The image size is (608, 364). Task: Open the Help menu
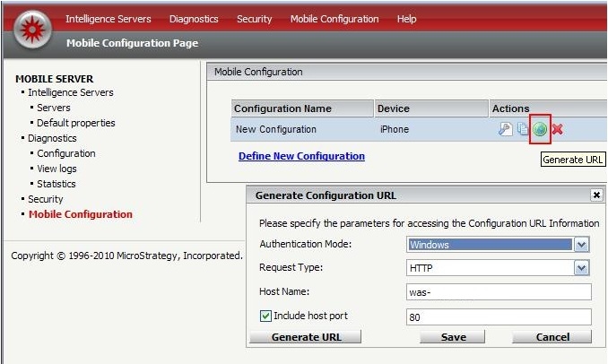(406, 19)
